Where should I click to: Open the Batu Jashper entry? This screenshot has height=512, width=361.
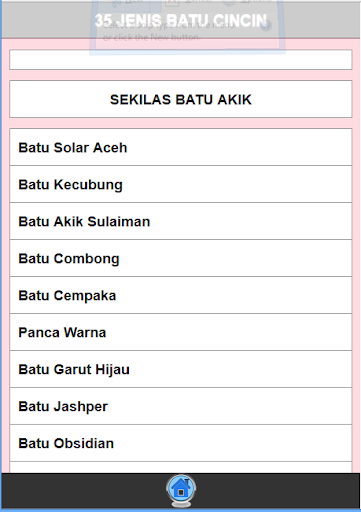pos(181,406)
